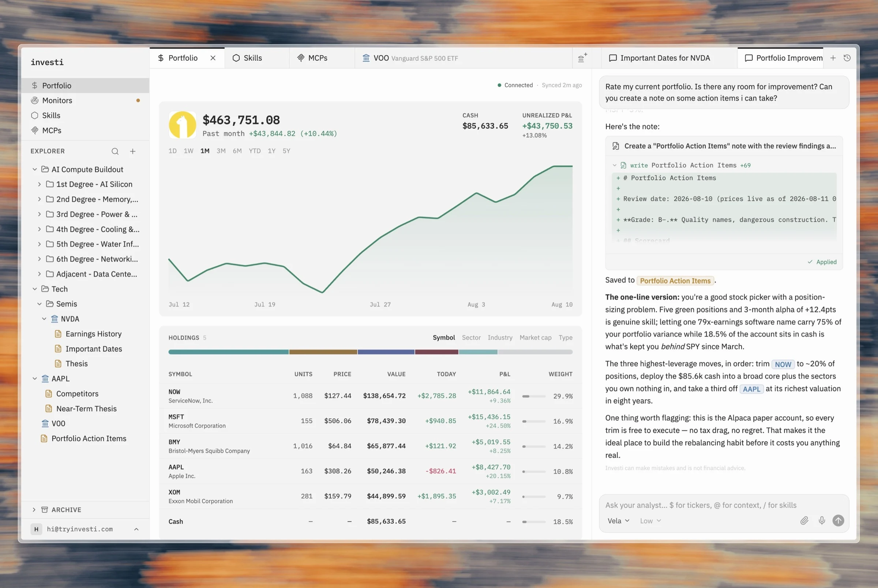Collapse the AI Compute Buildout folder
The height and width of the screenshot is (588, 878).
coord(35,169)
